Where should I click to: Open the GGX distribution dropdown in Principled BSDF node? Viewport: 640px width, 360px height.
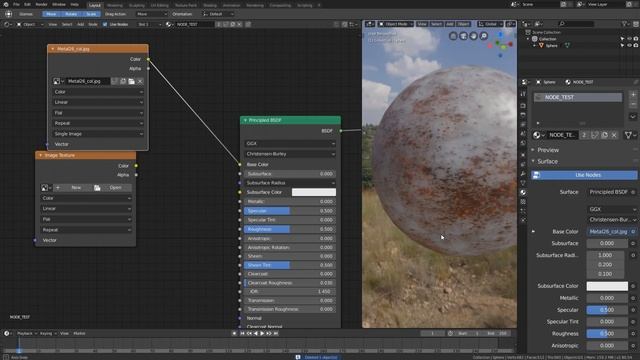290,144
